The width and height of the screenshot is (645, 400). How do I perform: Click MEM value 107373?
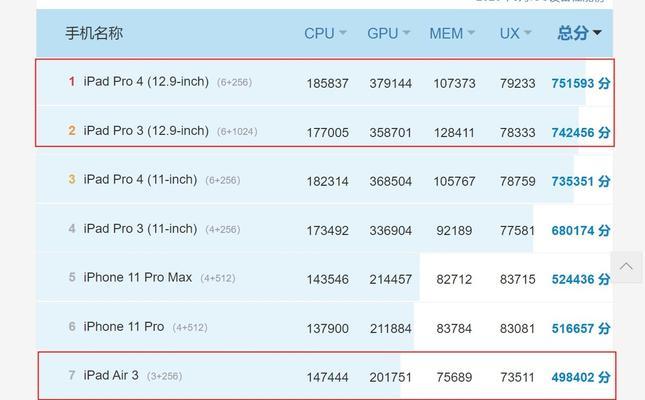click(454, 84)
